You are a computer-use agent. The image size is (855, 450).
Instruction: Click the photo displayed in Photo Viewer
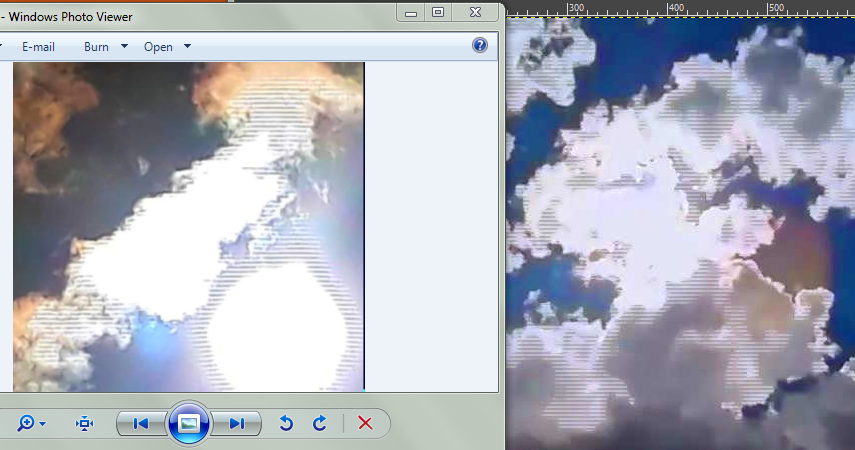188,226
